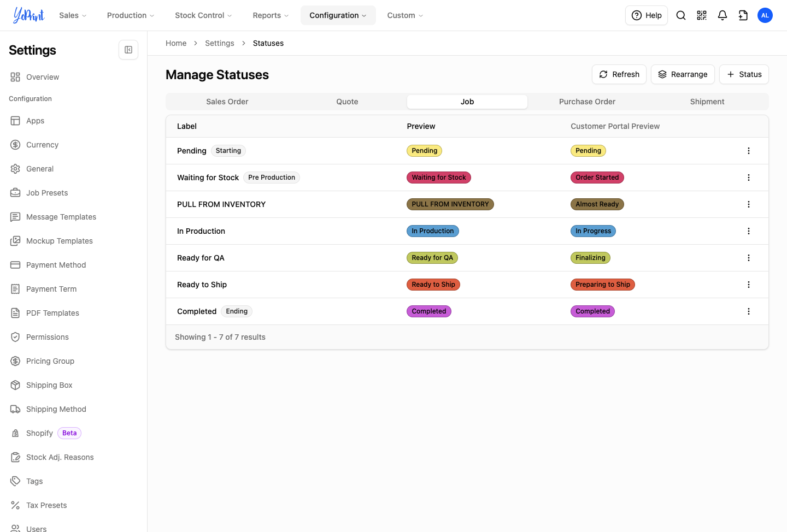Viewport: 787px width, 532px height.
Task: Expand the Stock Control dropdown
Action: (203, 15)
